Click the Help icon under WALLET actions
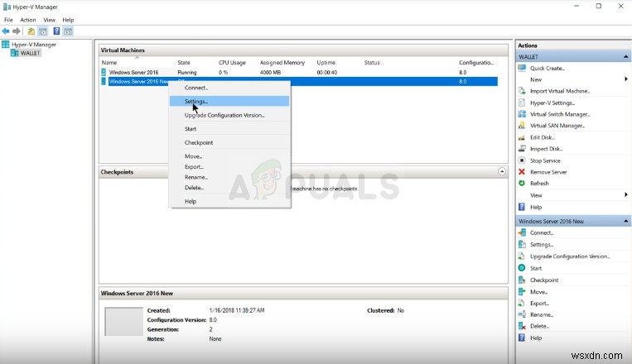Image resolution: width=632 pixels, height=364 pixels. point(522,207)
